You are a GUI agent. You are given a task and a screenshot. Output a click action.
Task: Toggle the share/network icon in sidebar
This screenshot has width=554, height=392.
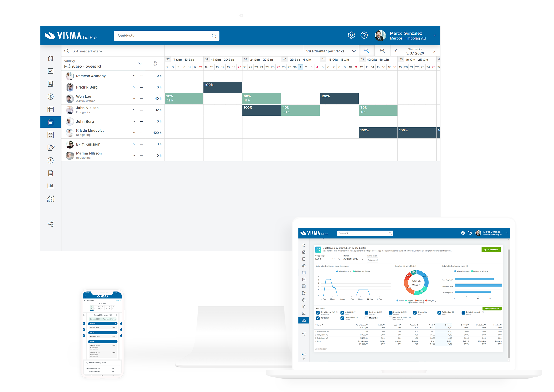click(50, 224)
